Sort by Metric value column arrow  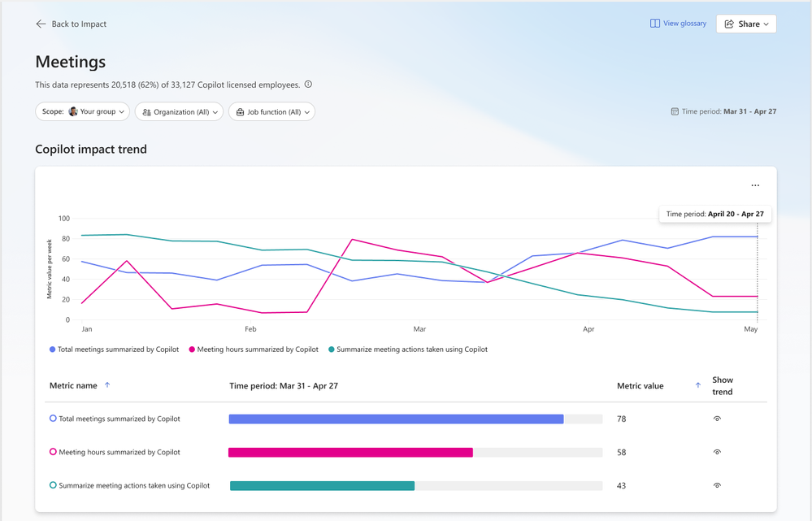click(698, 384)
